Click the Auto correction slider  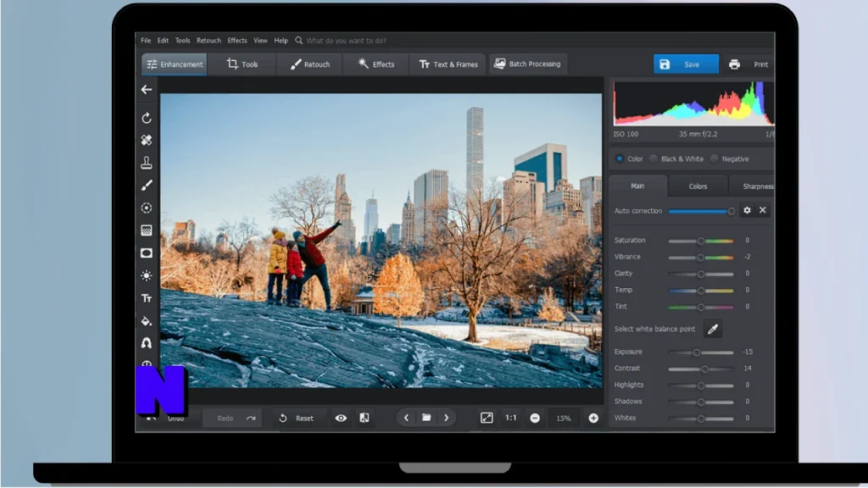pyautogui.click(x=702, y=211)
